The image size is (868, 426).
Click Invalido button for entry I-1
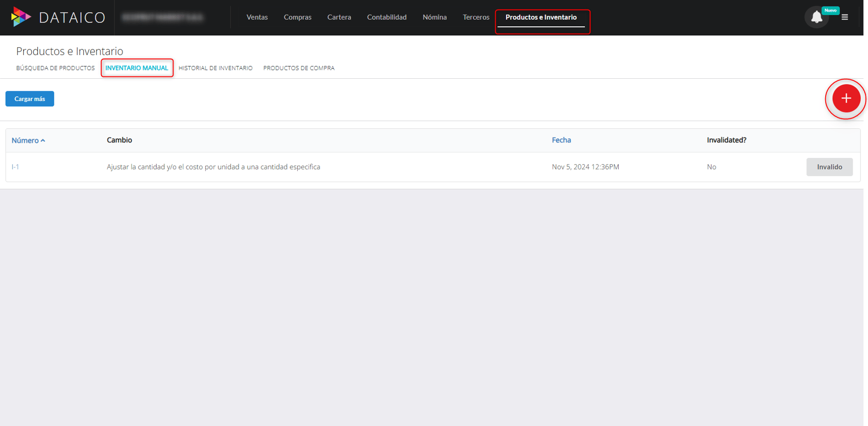click(x=829, y=167)
